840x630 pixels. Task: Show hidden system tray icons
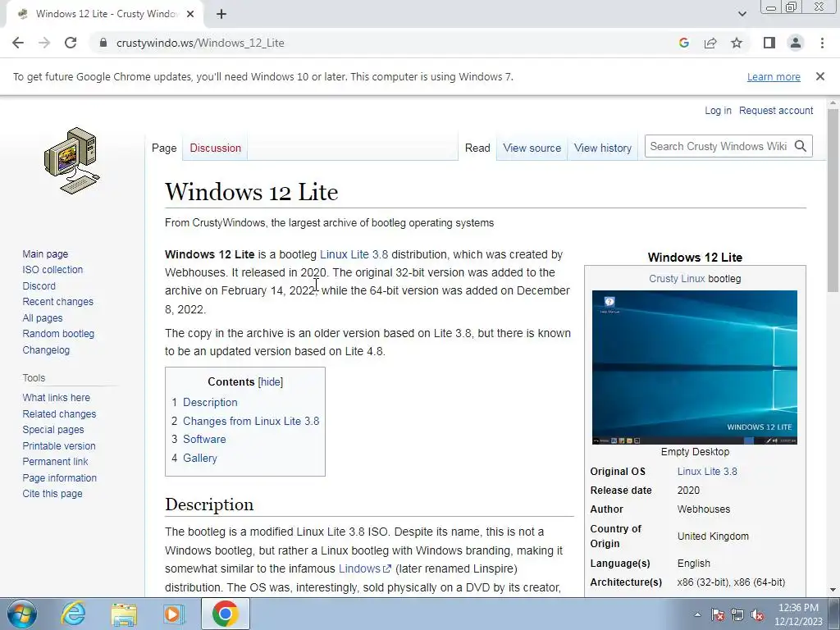pyautogui.click(x=697, y=614)
